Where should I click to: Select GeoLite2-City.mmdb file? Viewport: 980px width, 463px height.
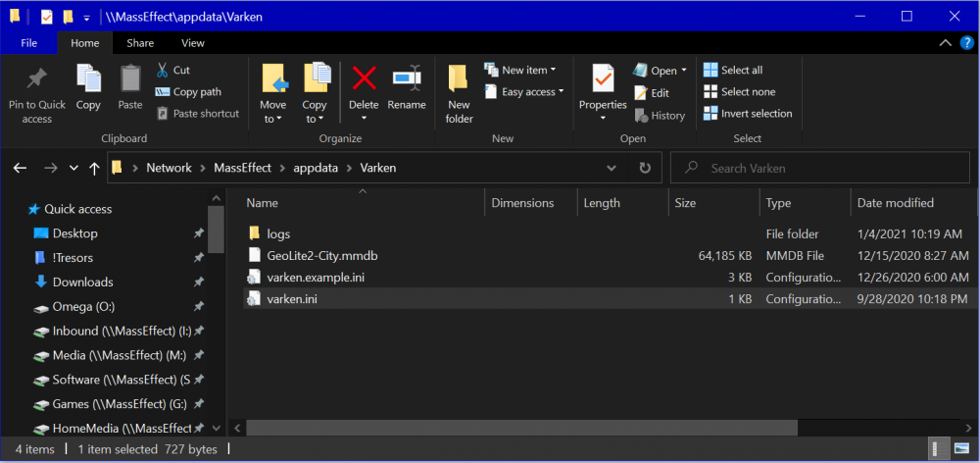click(321, 256)
